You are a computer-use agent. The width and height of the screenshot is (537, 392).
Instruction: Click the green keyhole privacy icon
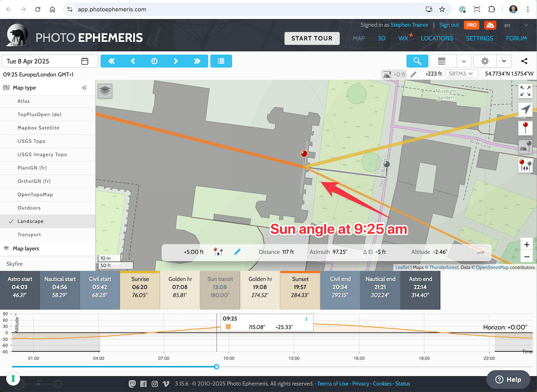point(13,379)
